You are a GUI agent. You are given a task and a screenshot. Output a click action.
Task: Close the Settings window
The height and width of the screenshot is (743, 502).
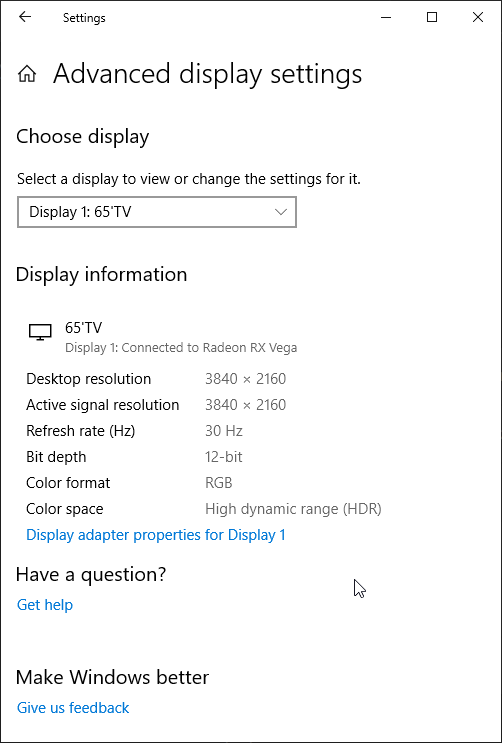[x=478, y=18]
